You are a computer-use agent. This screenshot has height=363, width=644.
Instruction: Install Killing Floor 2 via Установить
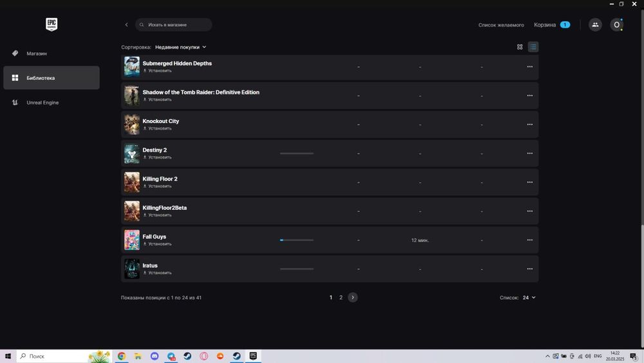tap(157, 186)
